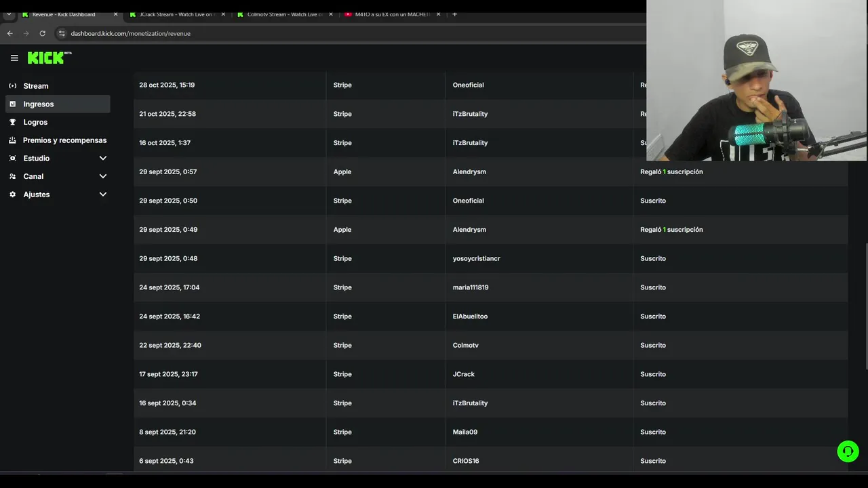Viewport: 868px width, 488px height.
Task: Switch to the Revenue - Kick Dashboard tab
Action: coord(69,14)
